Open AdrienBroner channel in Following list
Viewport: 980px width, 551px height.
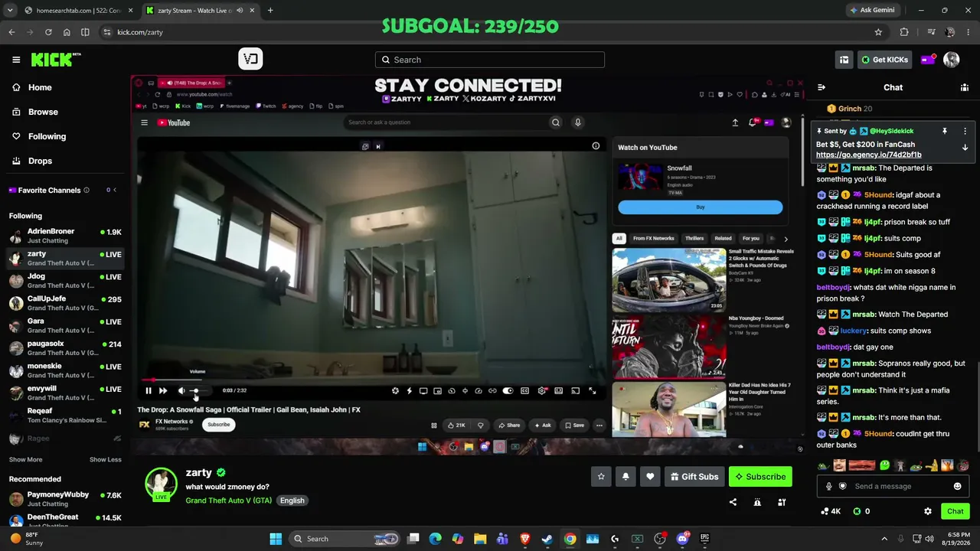(65, 236)
